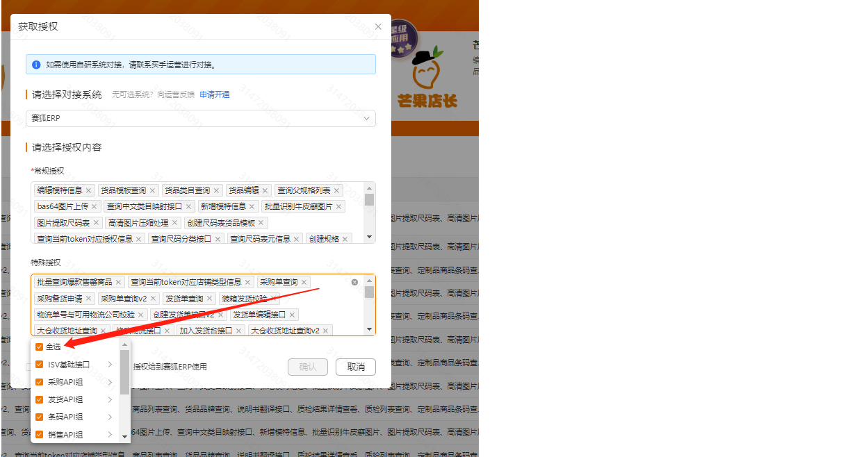Viewport: 868px width, 457px height.
Task: Close the 获取授权 dialog
Action: (x=378, y=26)
